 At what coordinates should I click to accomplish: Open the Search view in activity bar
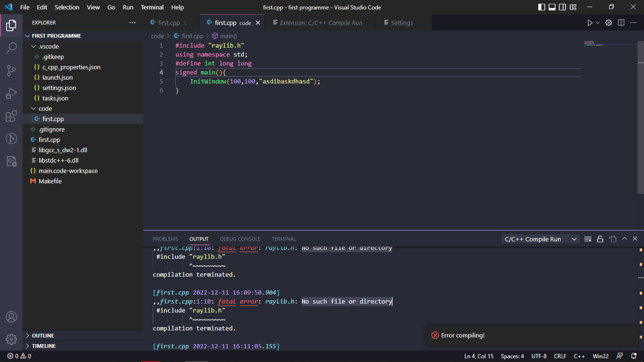tap(11, 48)
